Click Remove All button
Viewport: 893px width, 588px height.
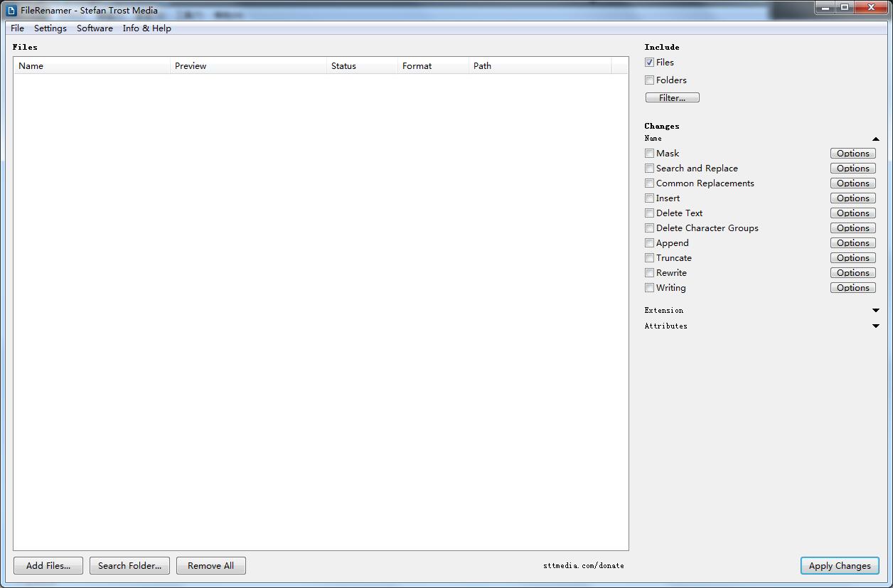tap(210, 566)
